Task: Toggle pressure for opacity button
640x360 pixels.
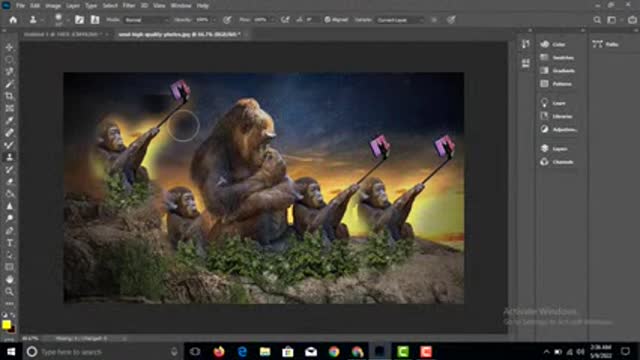Action: 227,20
